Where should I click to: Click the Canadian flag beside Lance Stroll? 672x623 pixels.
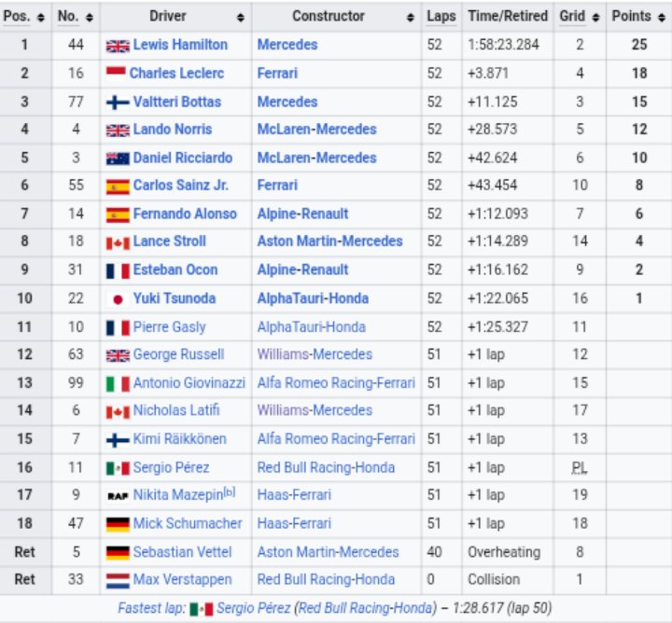pos(118,243)
